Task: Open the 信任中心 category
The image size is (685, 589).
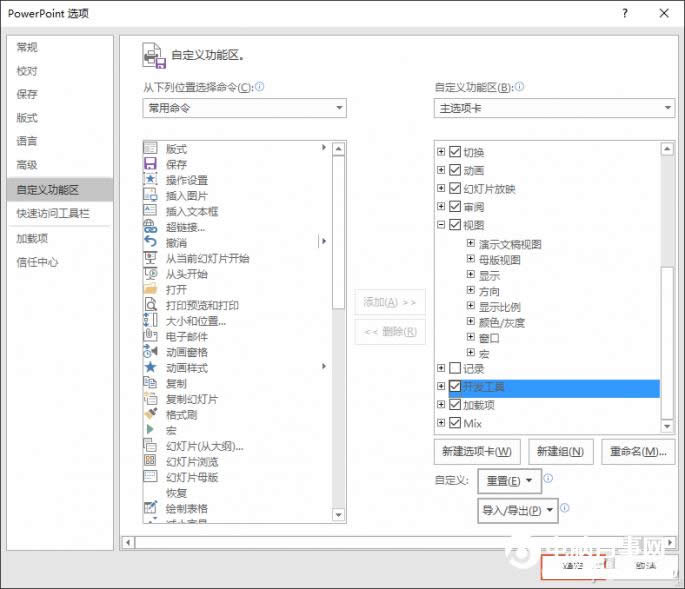Action: 37,262
